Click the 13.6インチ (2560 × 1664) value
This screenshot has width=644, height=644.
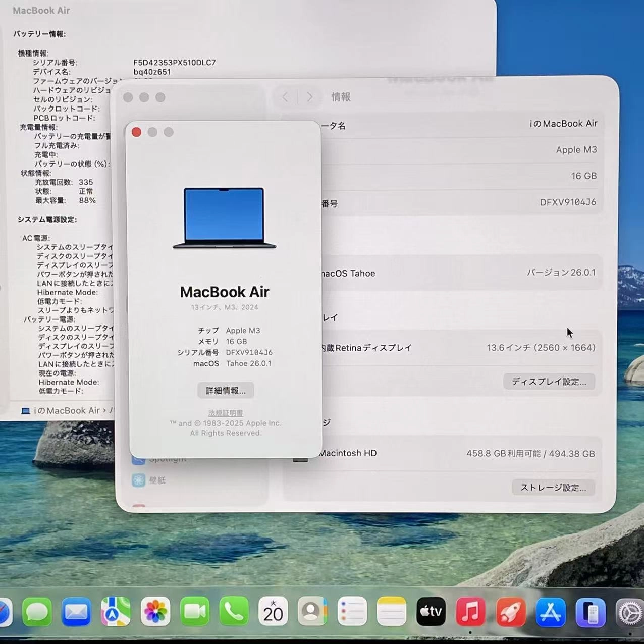(x=541, y=348)
